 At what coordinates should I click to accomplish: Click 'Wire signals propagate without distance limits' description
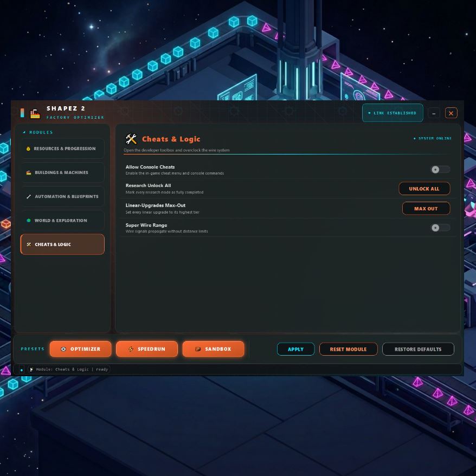click(x=166, y=231)
